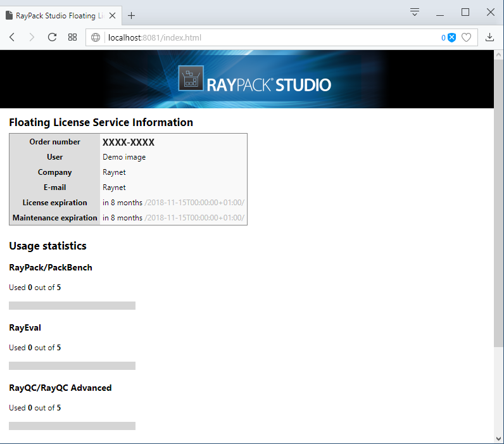The height and width of the screenshot is (444, 504).
Task: Click the RayQC usage progress bar
Action: click(x=72, y=426)
